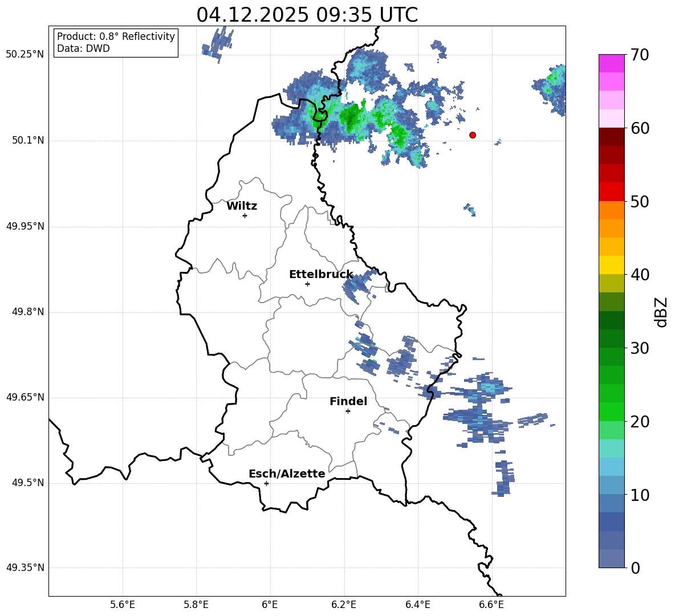Click the colorbar value 0

[x=636, y=568]
